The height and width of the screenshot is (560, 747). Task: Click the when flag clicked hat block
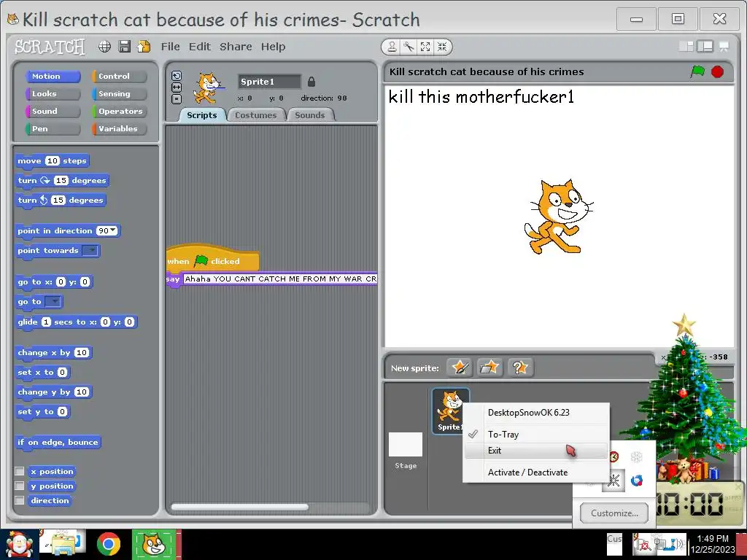pyautogui.click(x=212, y=260)
